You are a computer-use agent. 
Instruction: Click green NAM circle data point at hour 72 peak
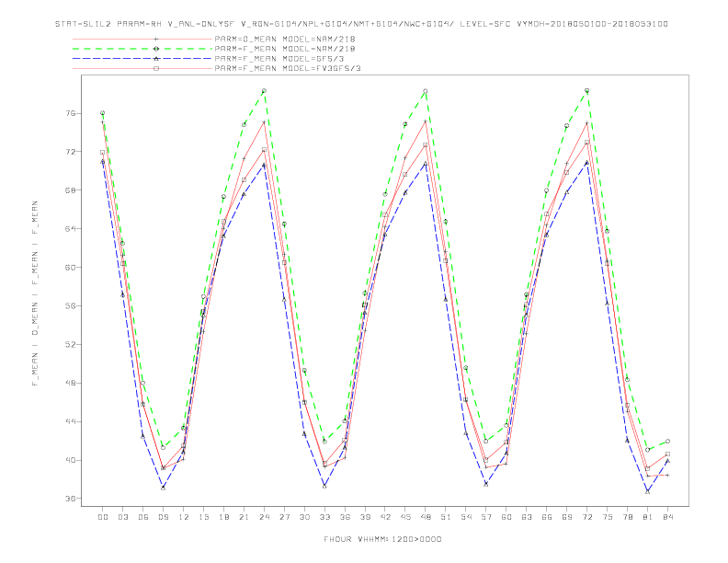(x=586, y=90)
